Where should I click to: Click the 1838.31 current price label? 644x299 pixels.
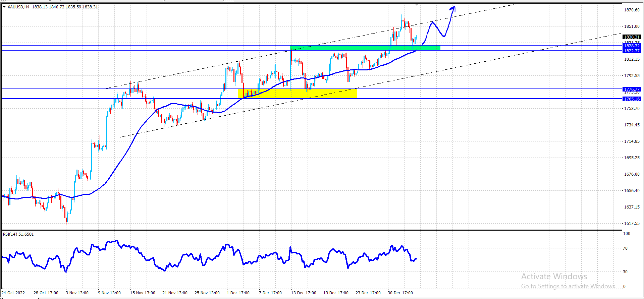coord(632,37)
